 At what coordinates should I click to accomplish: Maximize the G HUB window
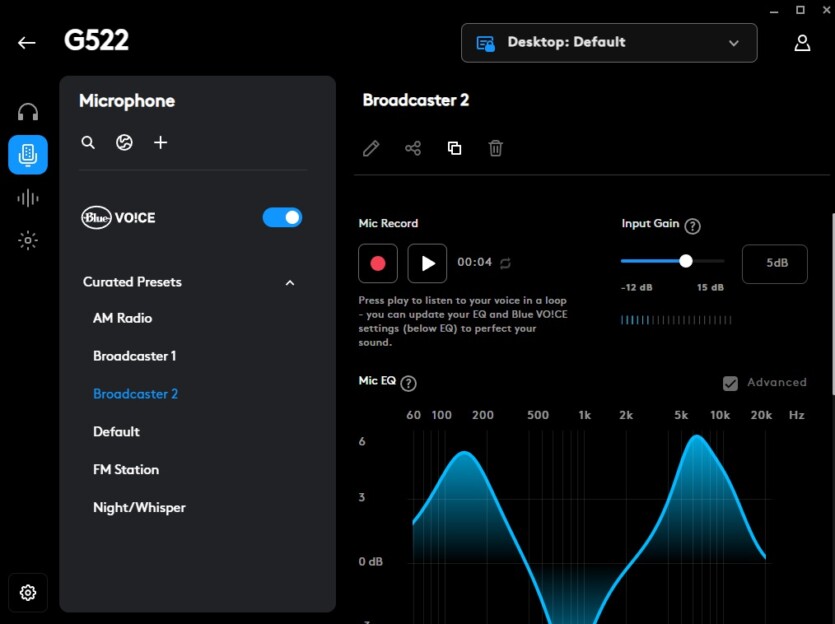tap(800, 10)
